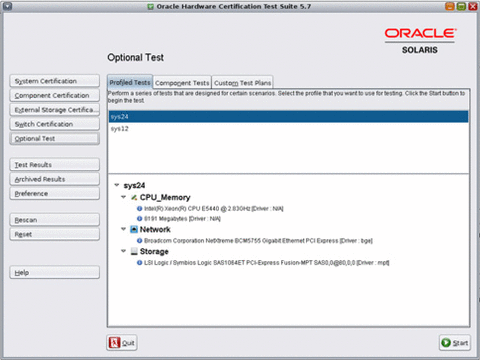The image size is (480, 360).
Task: Collapse the Network tree node
Action: click(x=123, y=229)
